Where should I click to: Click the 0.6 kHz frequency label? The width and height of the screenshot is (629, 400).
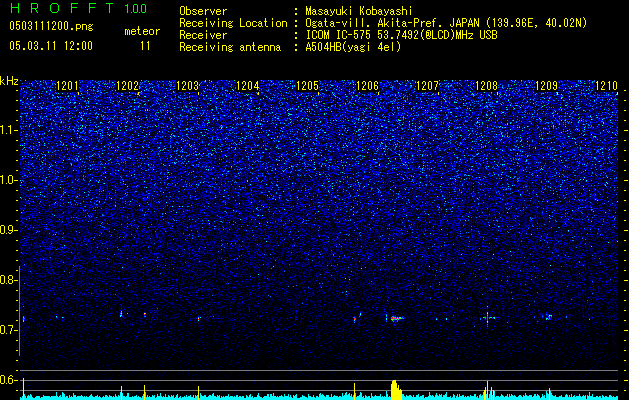tap(9, 380)
